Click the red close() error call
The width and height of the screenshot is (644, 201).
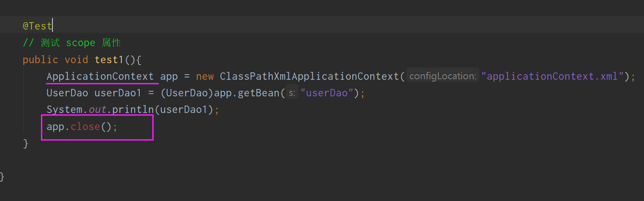(x=91, y=127)
